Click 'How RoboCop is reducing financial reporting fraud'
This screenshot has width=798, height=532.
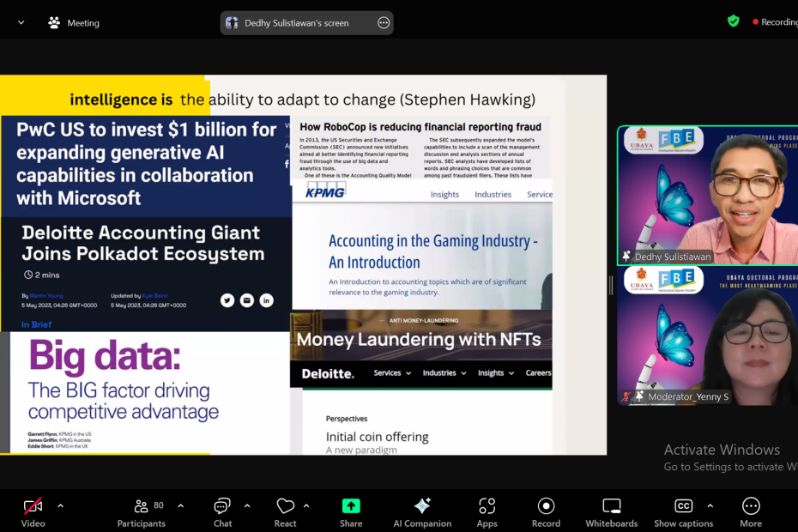420,127
